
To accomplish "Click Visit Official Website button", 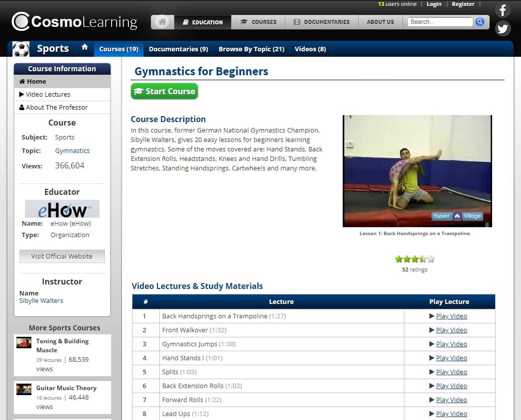I will click(x=62, y=256).
